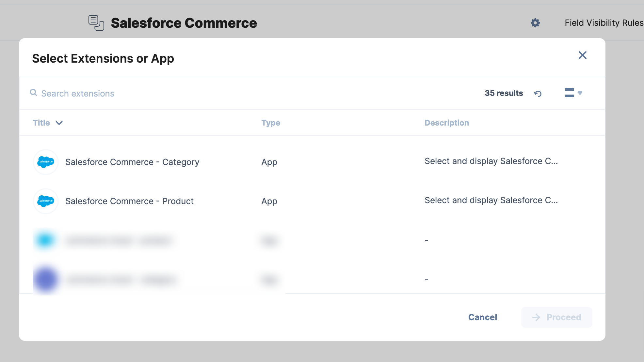Click the Salesforce Commerce Category app icon
The height and width of the screenshot is (362, 644).
[46, 162]
